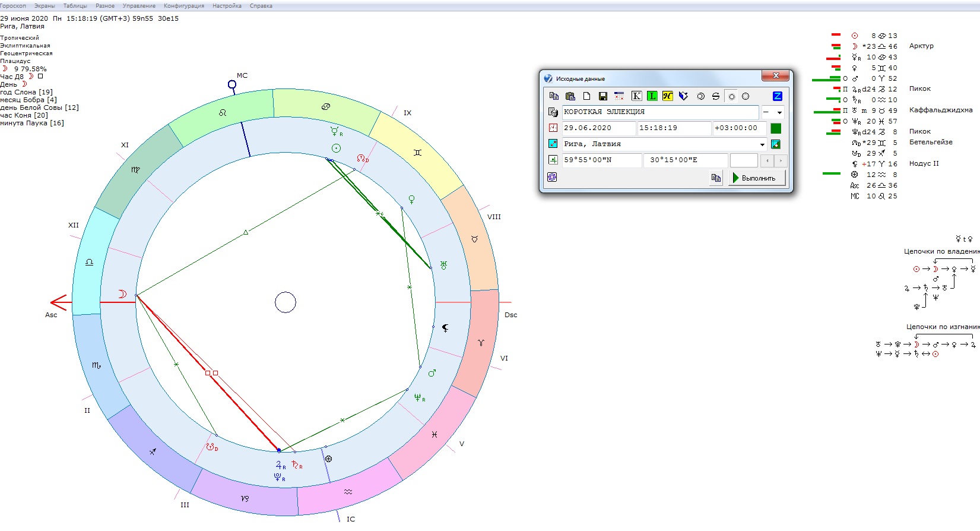This screenshot has height=531, width=980.
Task: Click the blue circular chart icon bottom-left
Action: (552, 177)
